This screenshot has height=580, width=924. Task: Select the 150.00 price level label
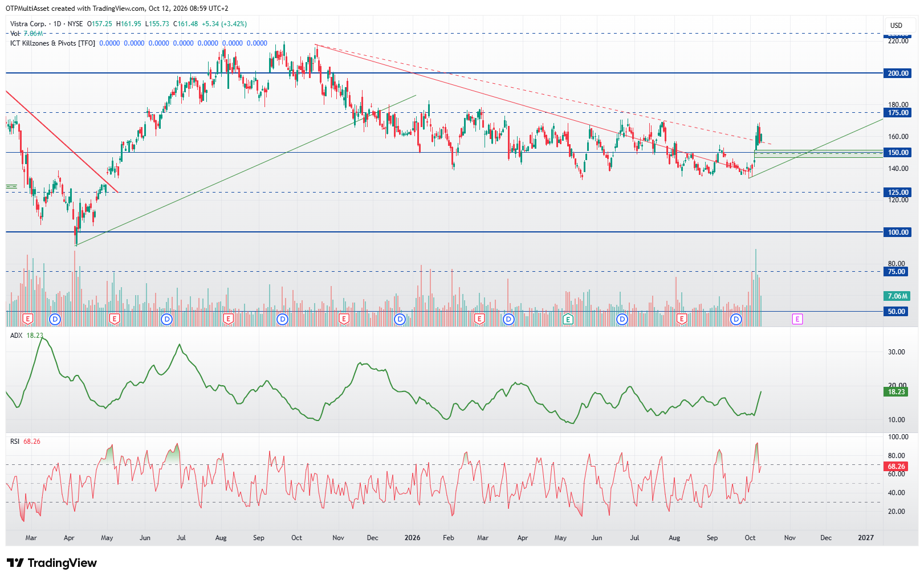click(x=898, y=153)
